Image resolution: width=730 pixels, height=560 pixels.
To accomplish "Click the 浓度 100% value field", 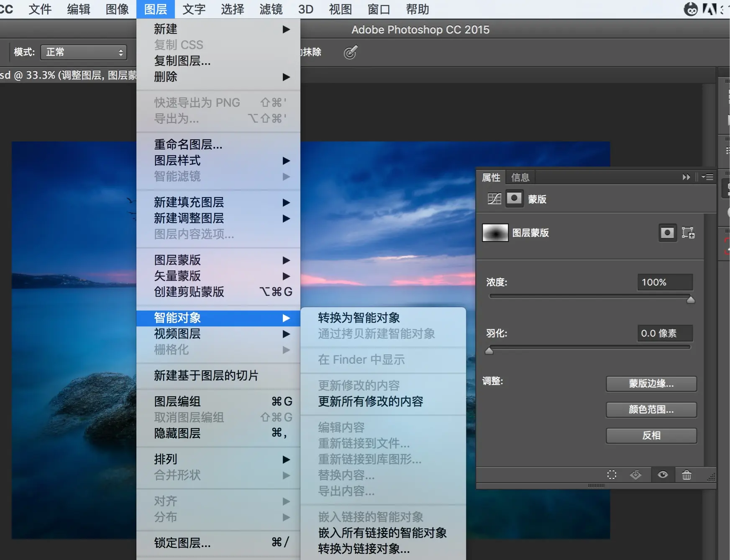I will point(665,282).
